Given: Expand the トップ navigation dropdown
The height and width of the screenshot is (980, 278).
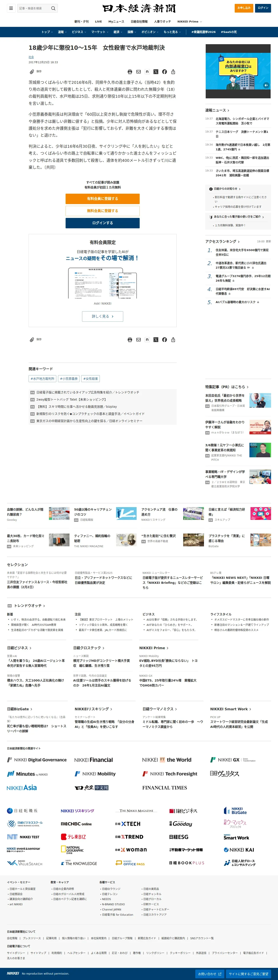Looking at the screenshot, I should click(x=47, y=32).
